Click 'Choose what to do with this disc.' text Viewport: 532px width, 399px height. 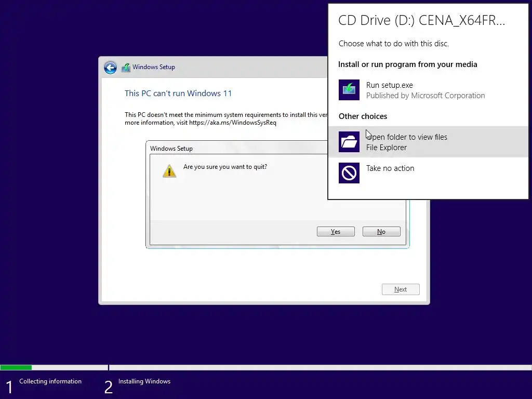click(x=394, y=44)
